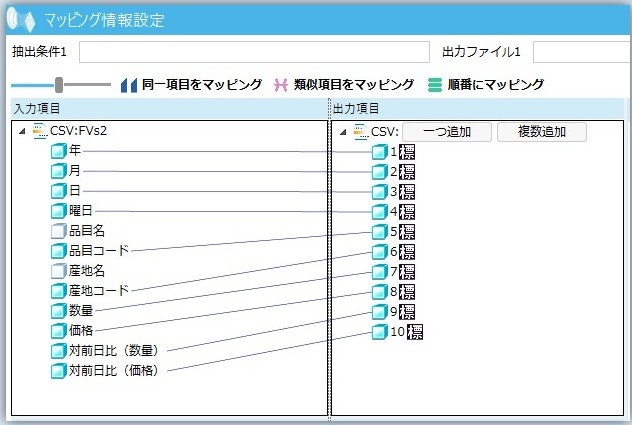Select the 産地コード input item label
632x425 pixels.
coord(99,290)
